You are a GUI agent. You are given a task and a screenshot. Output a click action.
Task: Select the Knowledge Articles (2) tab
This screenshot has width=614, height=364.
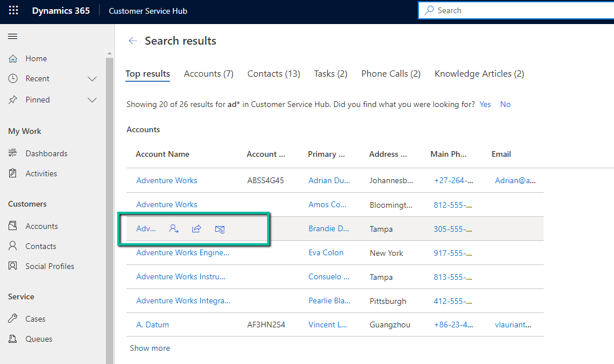[479, 74]
